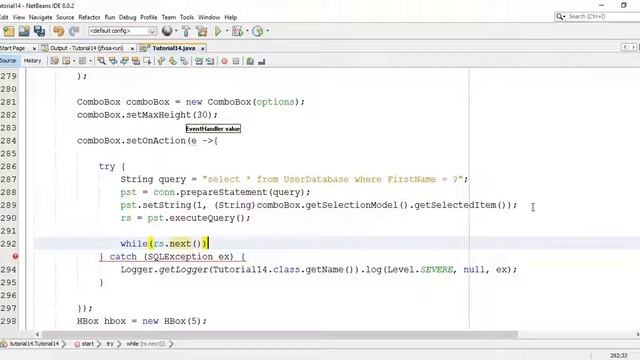
Task: Click the Profile Project icon
Action: (x=258, y=31)
